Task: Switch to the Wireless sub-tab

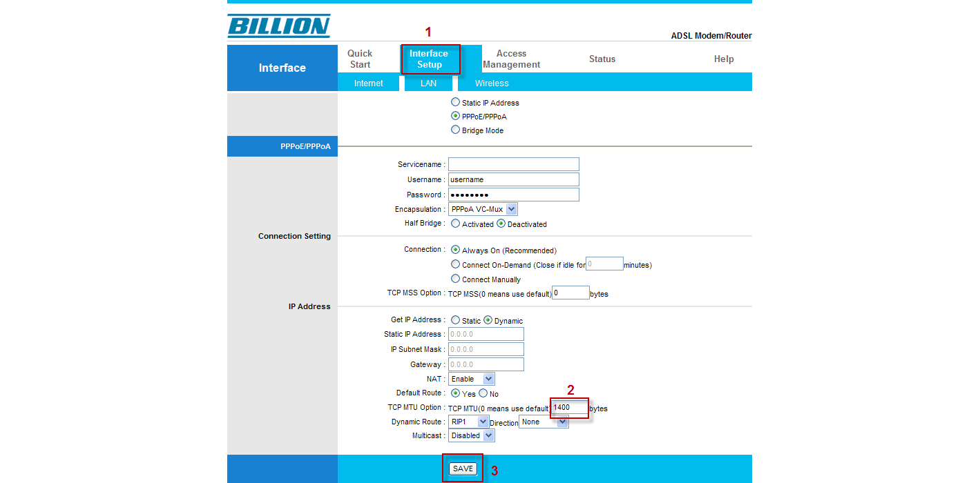Action: pos(492,83)
